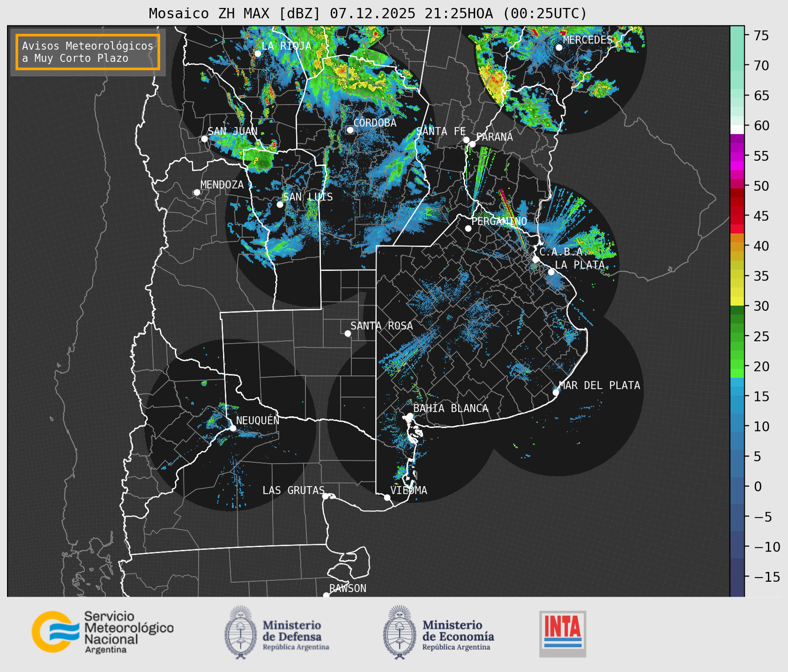Click the Mendoza city marker dot

click(x=197, y=193)
